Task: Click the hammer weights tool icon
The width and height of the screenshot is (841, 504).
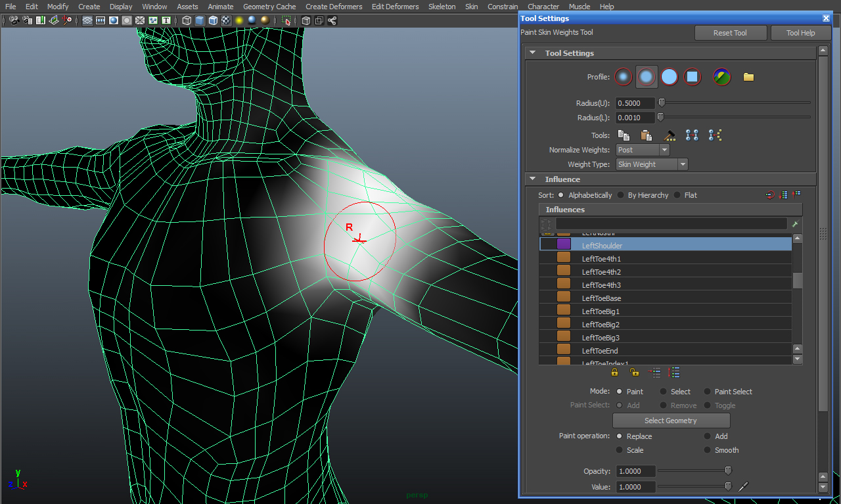Action: pyautogui.click(x=670, y=135)
